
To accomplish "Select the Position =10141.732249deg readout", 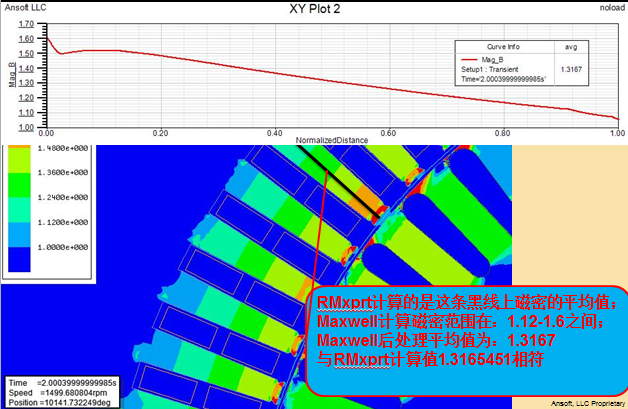I will click(59, 403).
